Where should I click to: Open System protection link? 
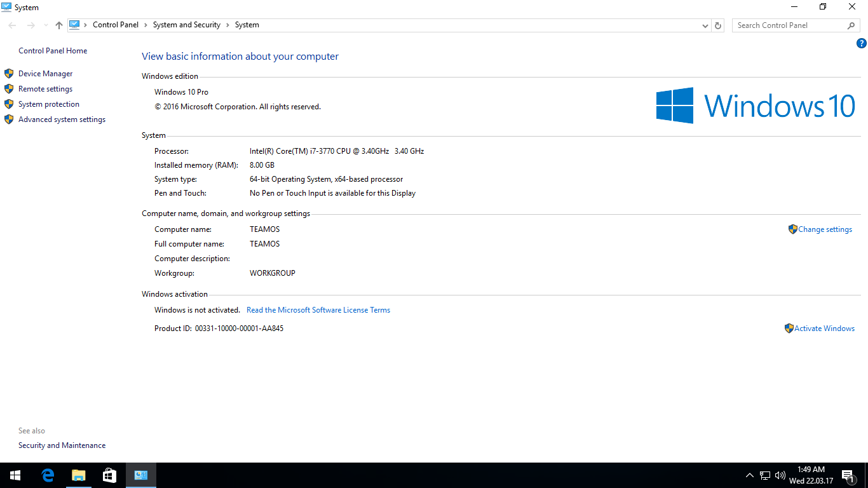pyautogui.click(x=49, y=104)
